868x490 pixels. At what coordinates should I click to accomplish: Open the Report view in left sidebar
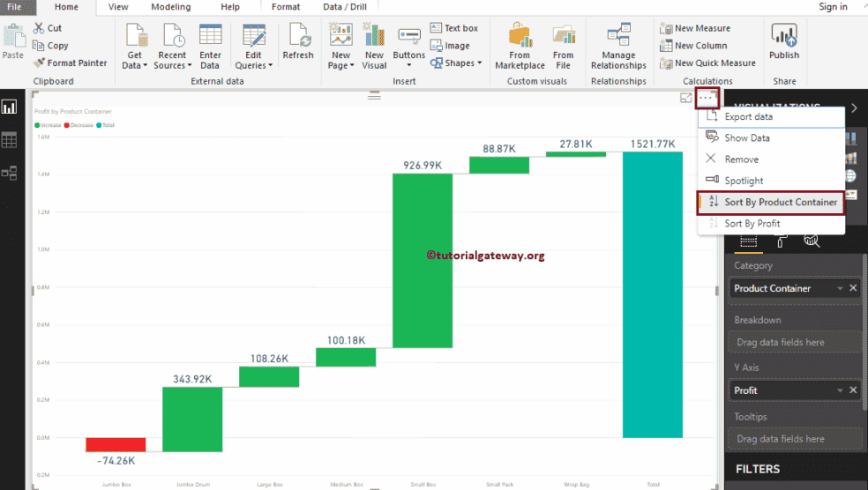pos(10,107)
